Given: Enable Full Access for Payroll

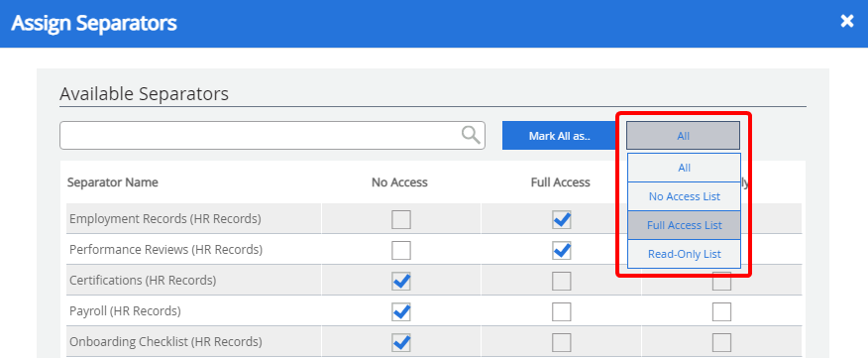Looking at the screenshot, I should (x=561, y=311).
